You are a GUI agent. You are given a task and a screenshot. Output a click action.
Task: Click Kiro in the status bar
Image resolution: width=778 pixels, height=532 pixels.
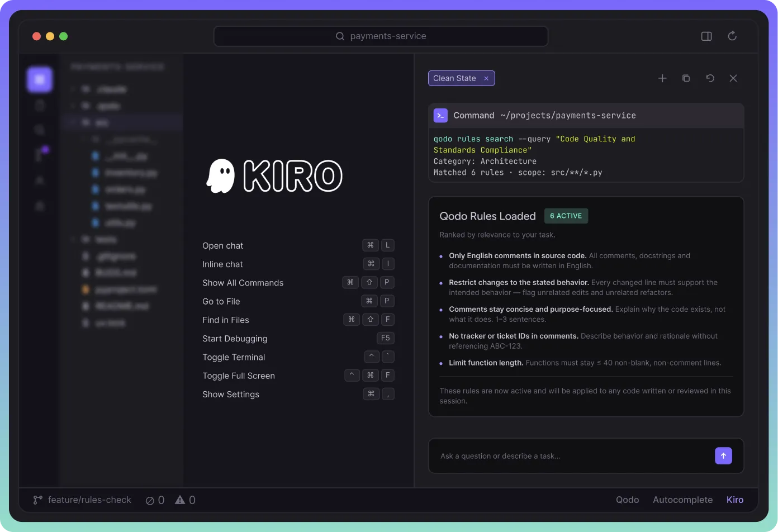click(735, 500)
